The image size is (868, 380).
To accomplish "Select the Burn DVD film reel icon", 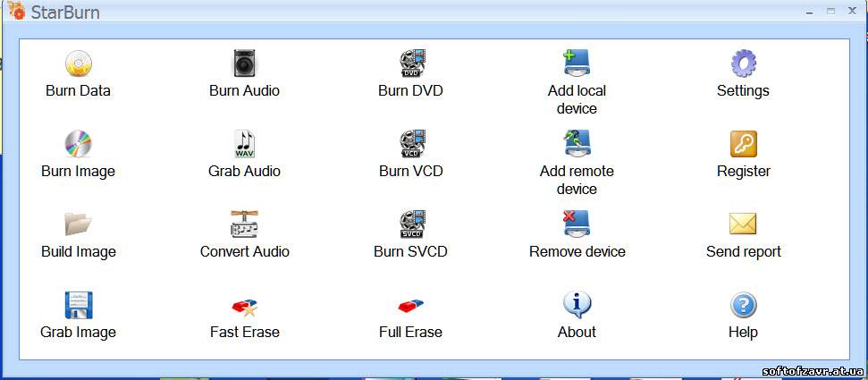I will point(411,63).
